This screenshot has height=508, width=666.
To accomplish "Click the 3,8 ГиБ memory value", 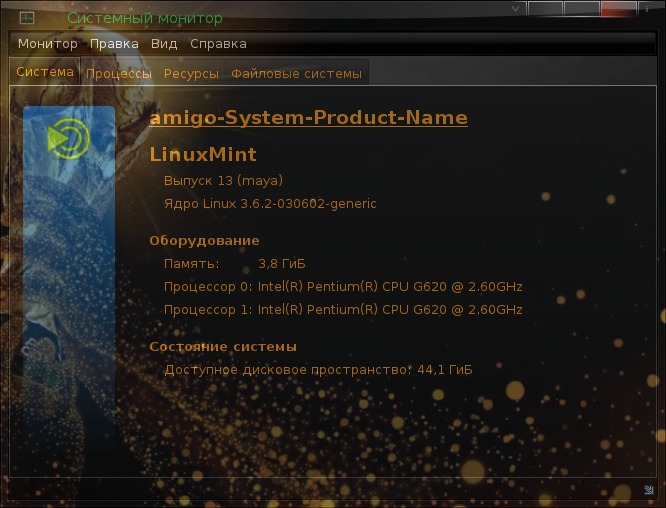I will [x=282, y=264].
